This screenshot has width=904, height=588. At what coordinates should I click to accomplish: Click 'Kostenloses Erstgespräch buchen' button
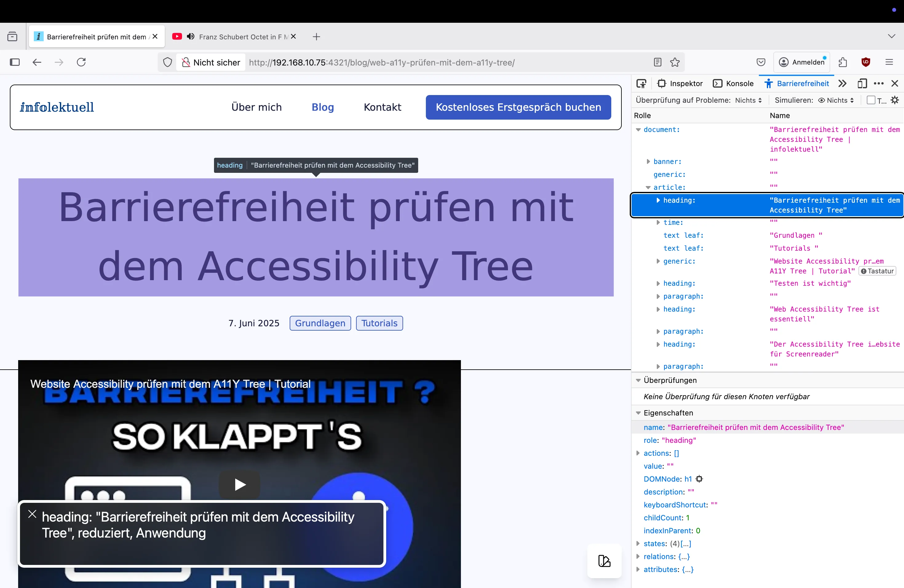click(x=518, y=107)
